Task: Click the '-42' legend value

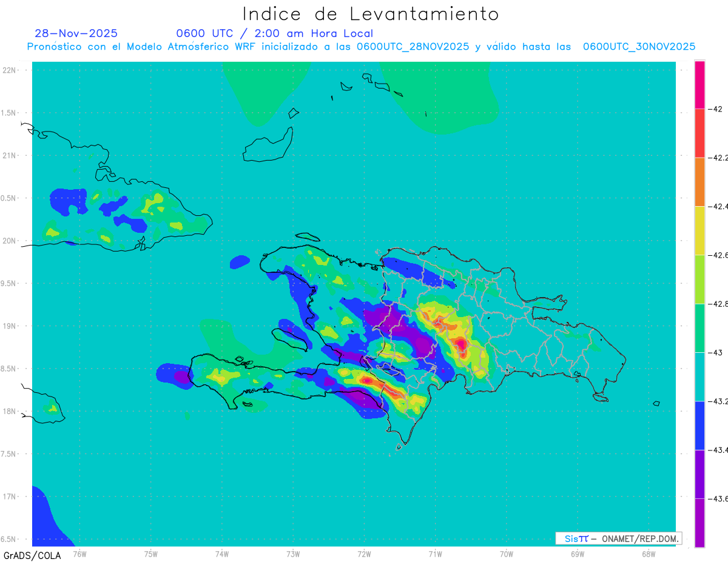Action: coord(715,109)
